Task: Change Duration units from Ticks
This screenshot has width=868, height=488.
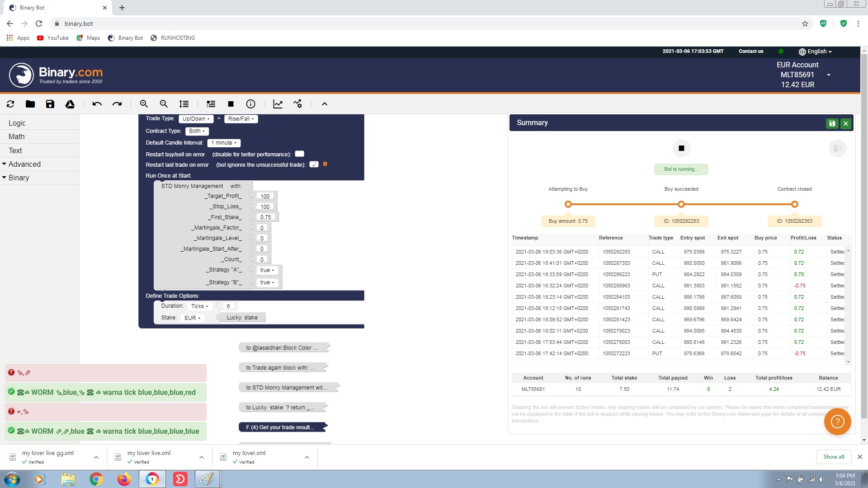Action: [199, 306]
